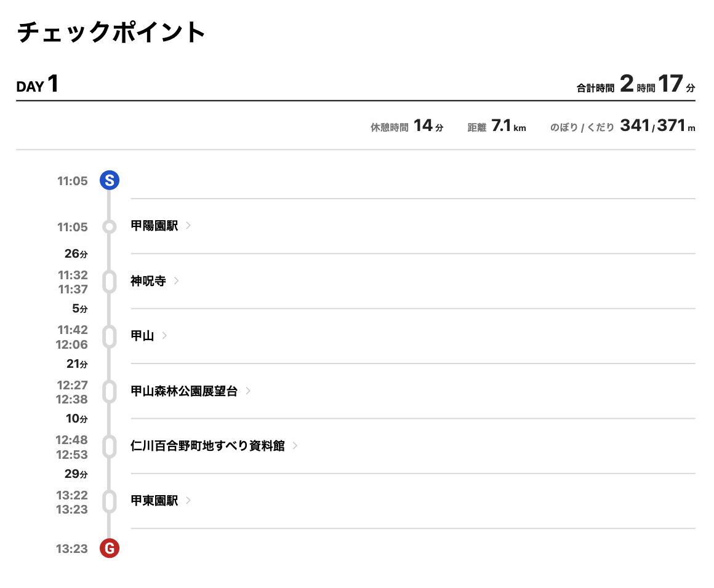Image resolution: width=714 pixels, height=588 pixels.
Task: Go to the 甲山 checkpoint page
Action: click(x=142, y=336)
